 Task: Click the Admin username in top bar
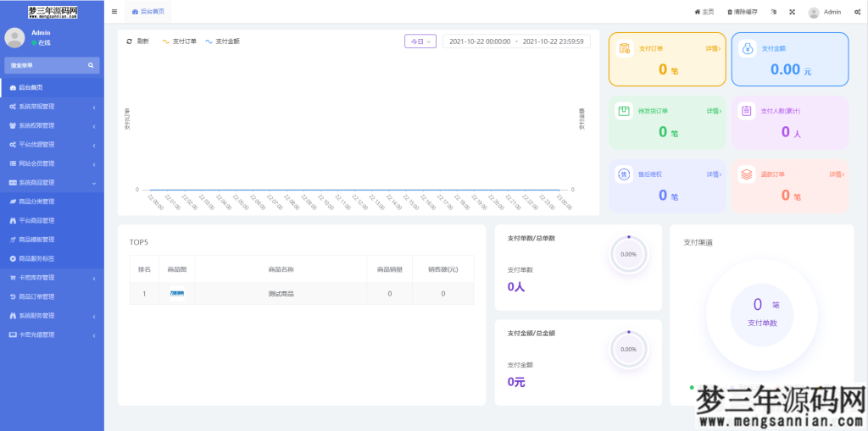(x=832, y=12)
